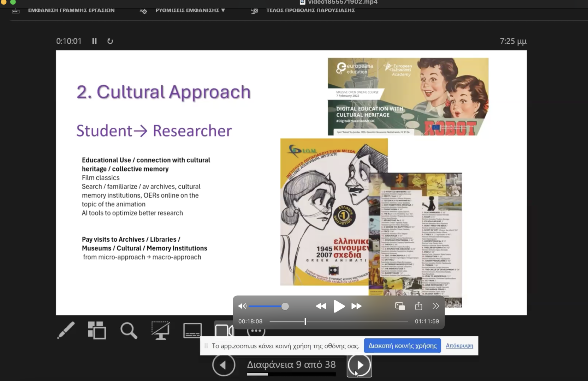Screen dimensions: 588x381
Task: Select the pen annotation tool
Action: point(66,330)
